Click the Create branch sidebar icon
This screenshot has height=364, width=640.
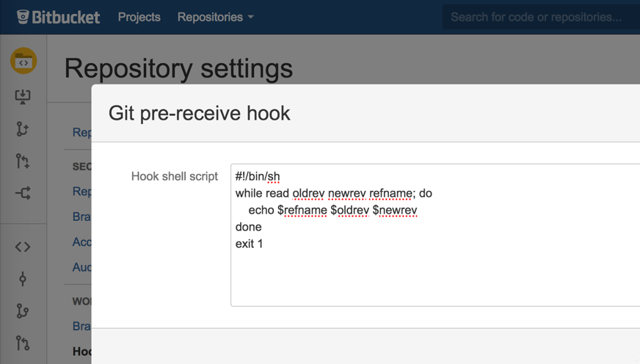tap(23, 129)
